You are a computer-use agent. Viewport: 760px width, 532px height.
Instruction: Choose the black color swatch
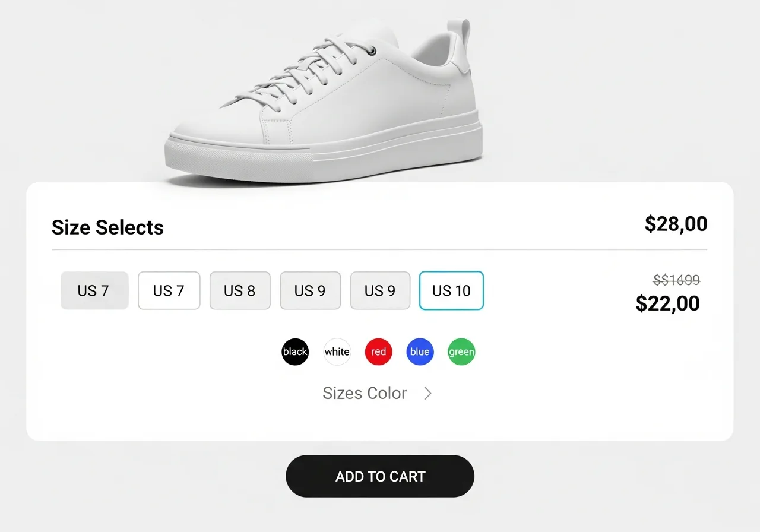pyautogui.click(x=295, y=351)
